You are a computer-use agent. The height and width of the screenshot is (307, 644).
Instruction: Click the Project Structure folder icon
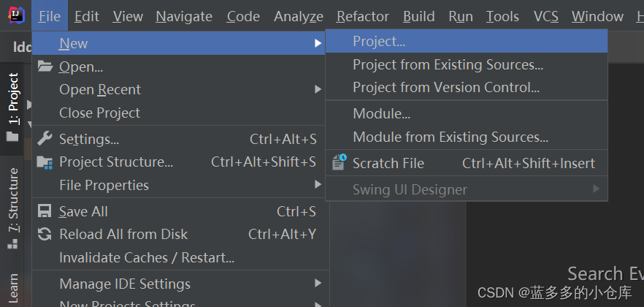coord(45,162)
